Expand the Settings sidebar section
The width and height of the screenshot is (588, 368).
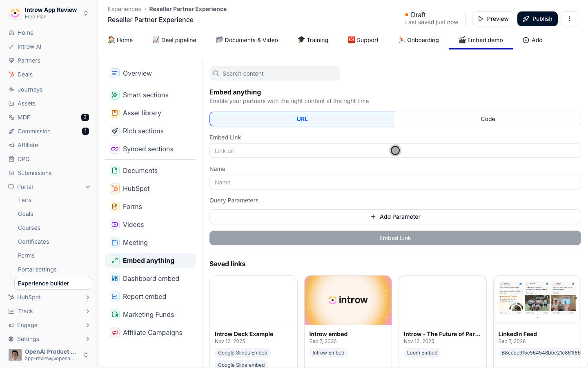tap(88, 339)
